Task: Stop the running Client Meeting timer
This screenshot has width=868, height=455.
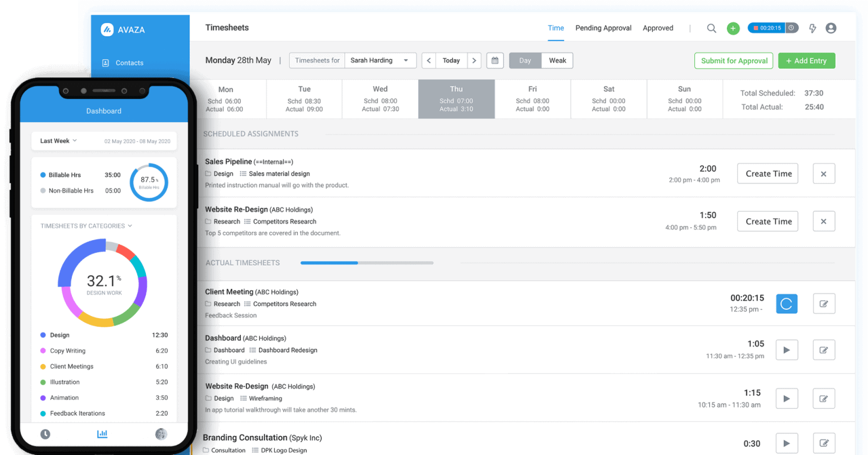Action: pyautogui.click(x=786, y=304)
